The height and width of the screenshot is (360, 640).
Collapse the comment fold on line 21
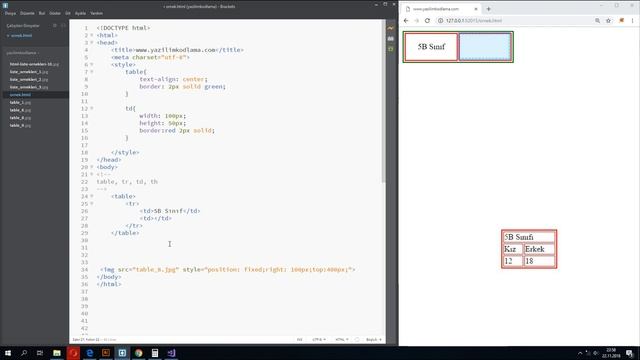click(x=92, y=174)
